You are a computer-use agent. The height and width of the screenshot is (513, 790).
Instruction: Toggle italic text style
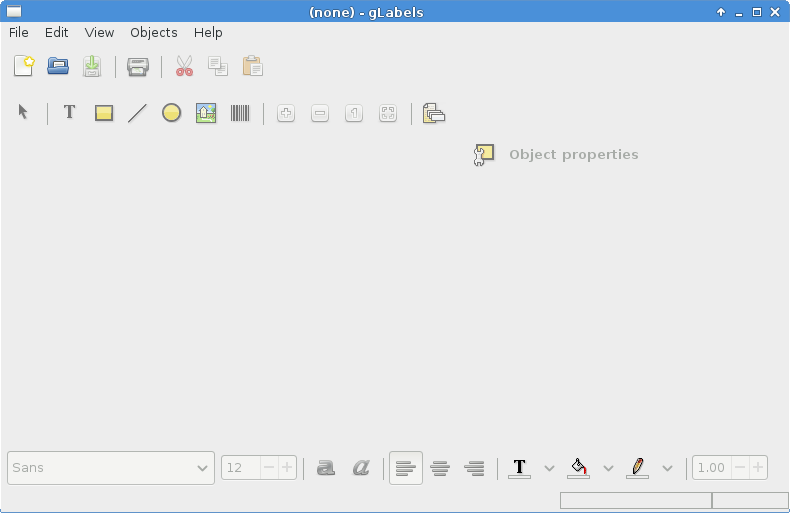(x=361, y=468)
